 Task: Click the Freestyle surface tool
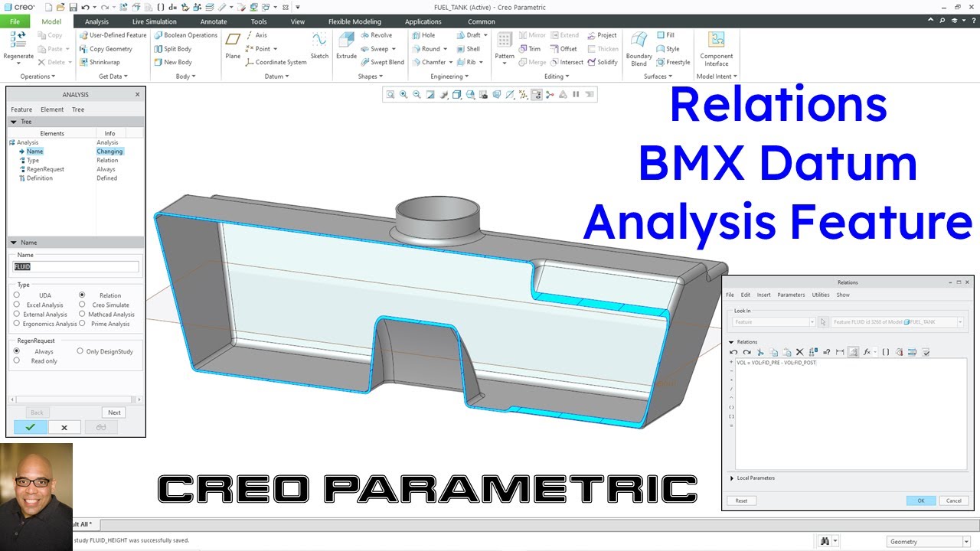pyautogui.click(x=673, y=62)
